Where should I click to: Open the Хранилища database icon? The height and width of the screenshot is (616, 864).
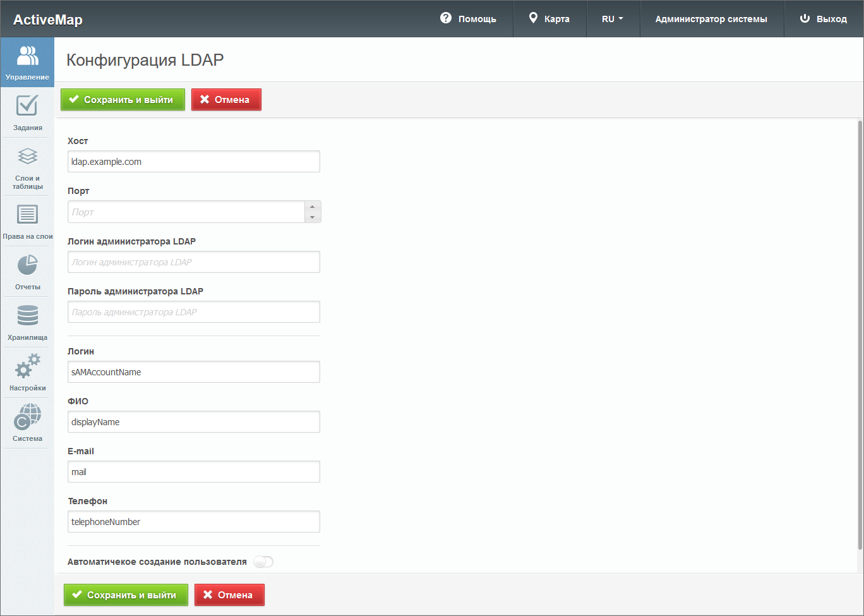click(27, 316)
